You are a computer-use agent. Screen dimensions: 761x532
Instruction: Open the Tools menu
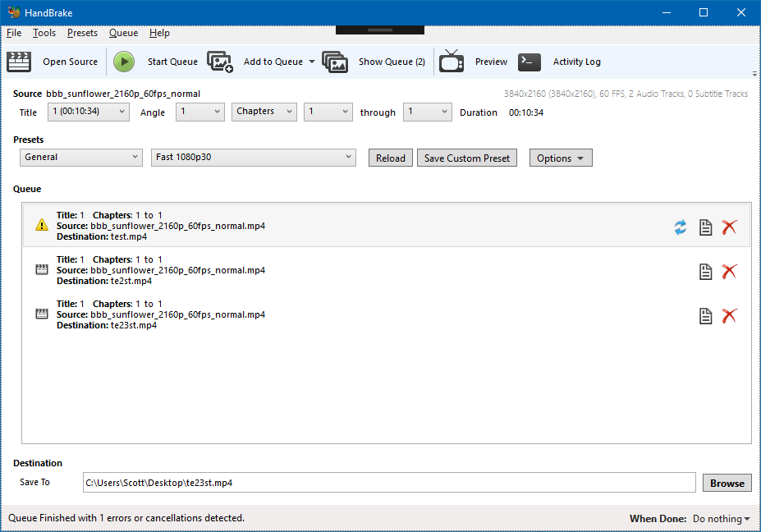click(x=44, y=33)
